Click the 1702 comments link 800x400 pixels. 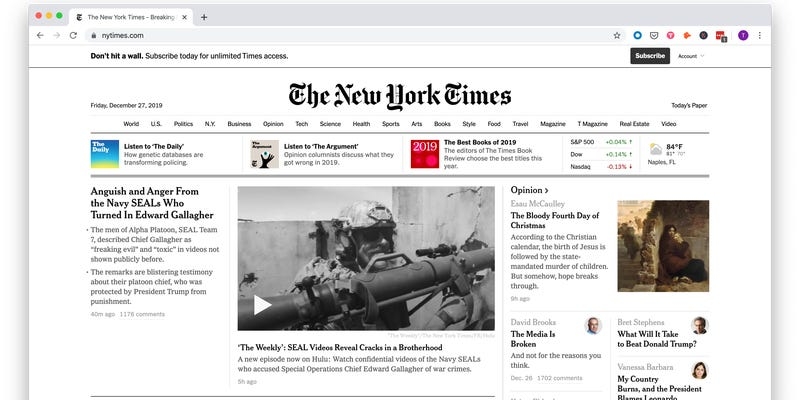[559, 378]
